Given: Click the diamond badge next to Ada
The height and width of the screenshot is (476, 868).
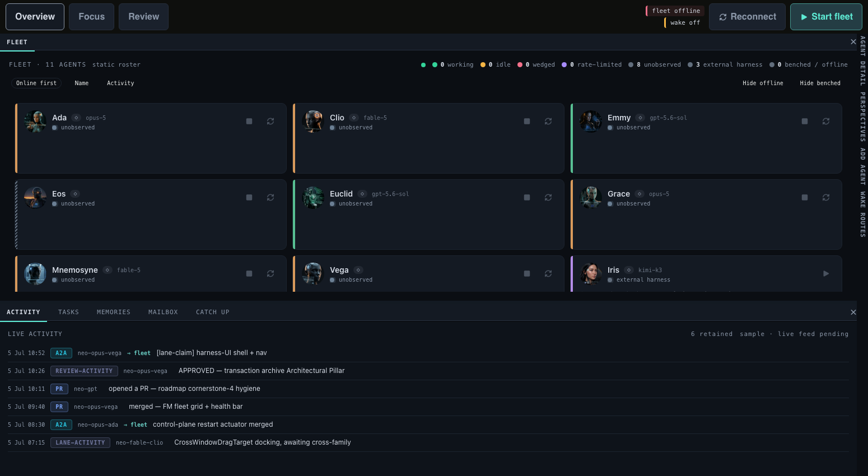Looking at the screenshot, I should pyautogui.click(x=76, y=118).
